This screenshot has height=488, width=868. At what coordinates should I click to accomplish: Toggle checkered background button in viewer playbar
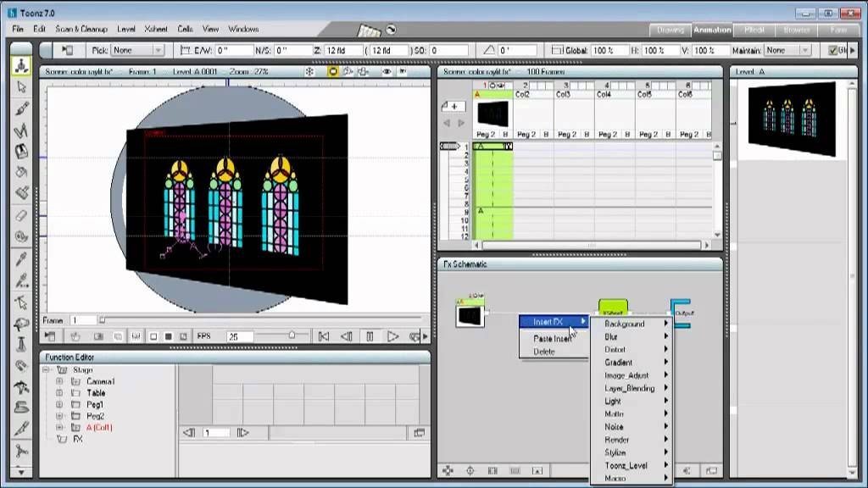[183, 336]
